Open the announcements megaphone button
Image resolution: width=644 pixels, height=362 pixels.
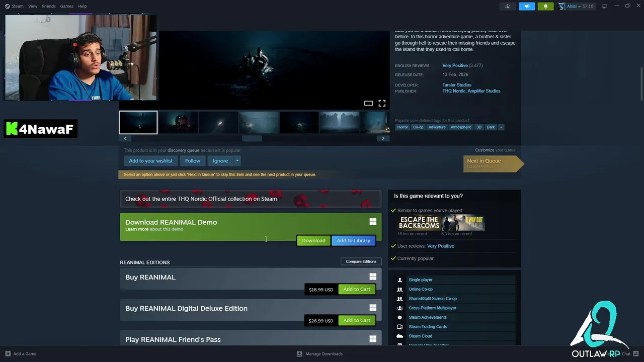click(x=527, y=6)
